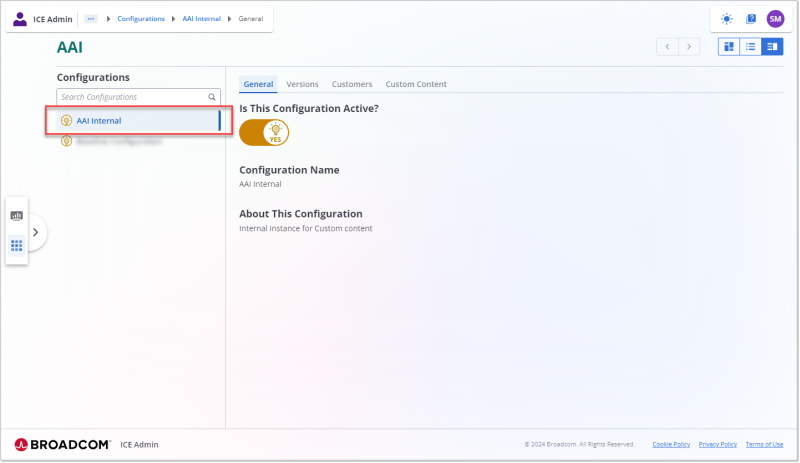The height and width of the screenshot is (463, 800).
Task: Click the AAI Internal row icon
Action: pos(66,120)
